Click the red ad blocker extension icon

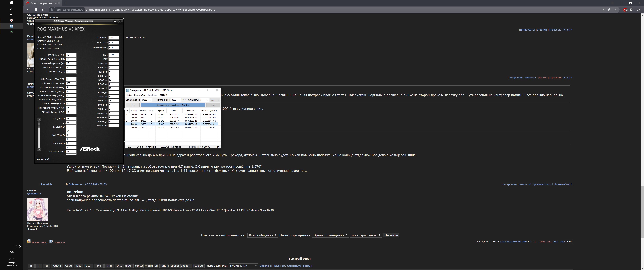625,10
